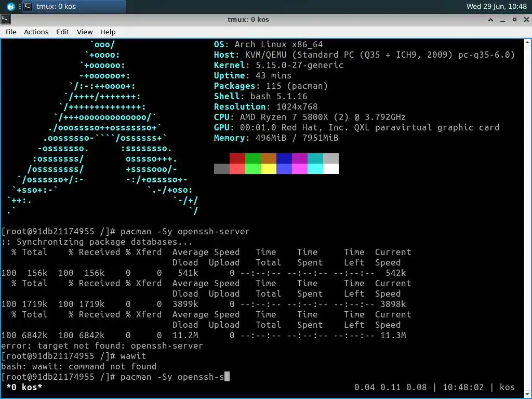Click the terminal icon in the taskbar entry
The height and width of the screenshot is (399, 532).
pos(28,6)
